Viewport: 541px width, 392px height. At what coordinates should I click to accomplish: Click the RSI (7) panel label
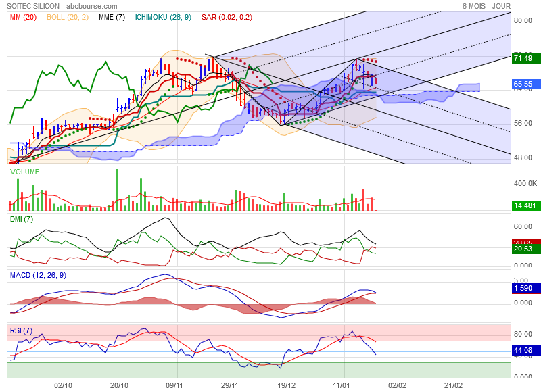click(x=21, y=330)
